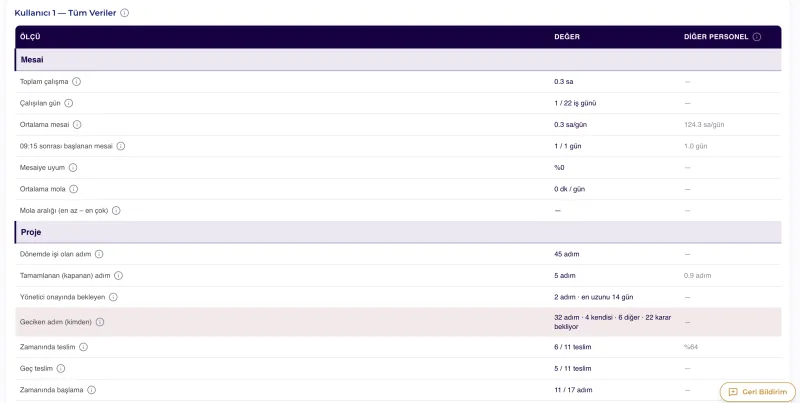
Task: Click info icon beside Zamanında başlama
Action: [91, 390]
